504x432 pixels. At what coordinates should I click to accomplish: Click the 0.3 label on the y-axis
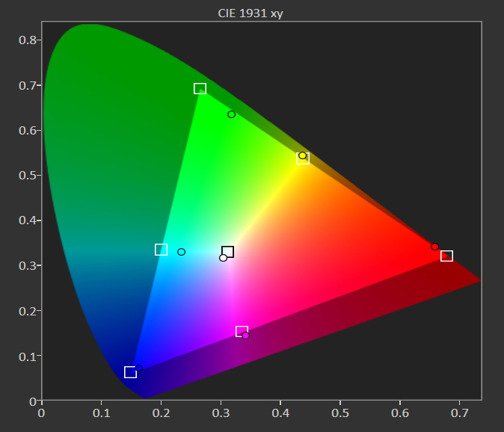click(28, 265)
